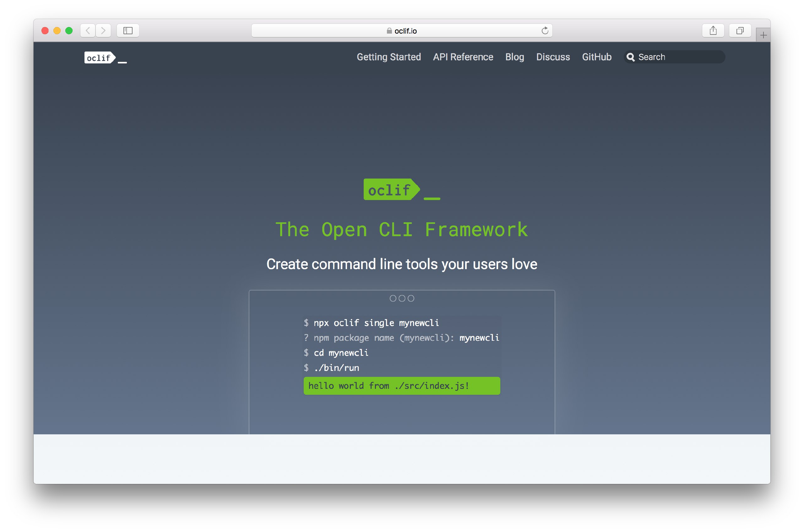Viewport: 804px width, 532px height.
Task: Click the 'npm package name (mynewcli)' line
Action: pos(402,338)
